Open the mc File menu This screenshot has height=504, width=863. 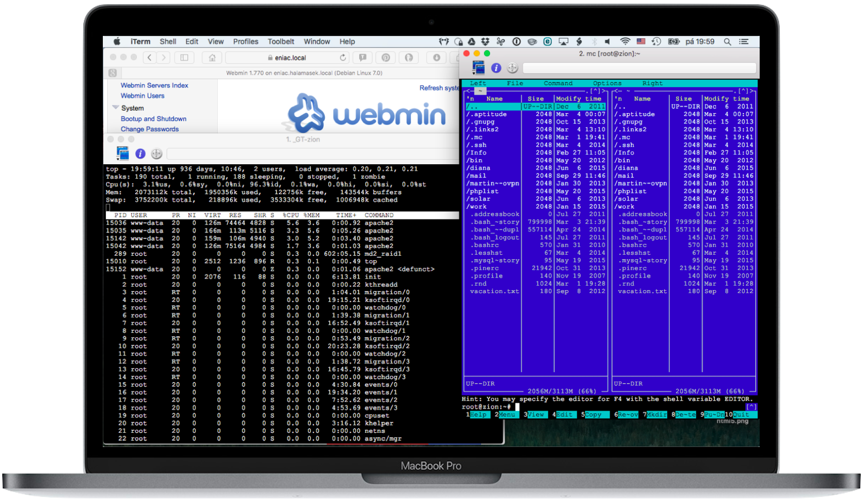tap(515, 83)
